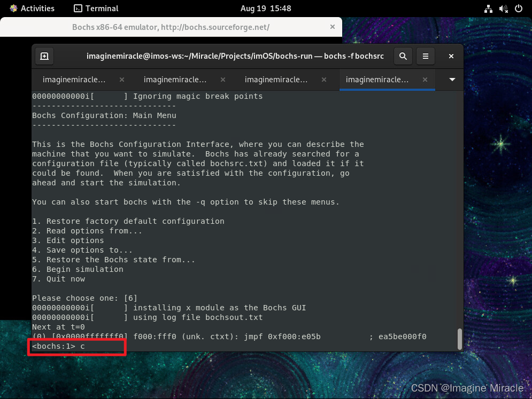Click '2. Read options from...' line

tap(87, 231)
